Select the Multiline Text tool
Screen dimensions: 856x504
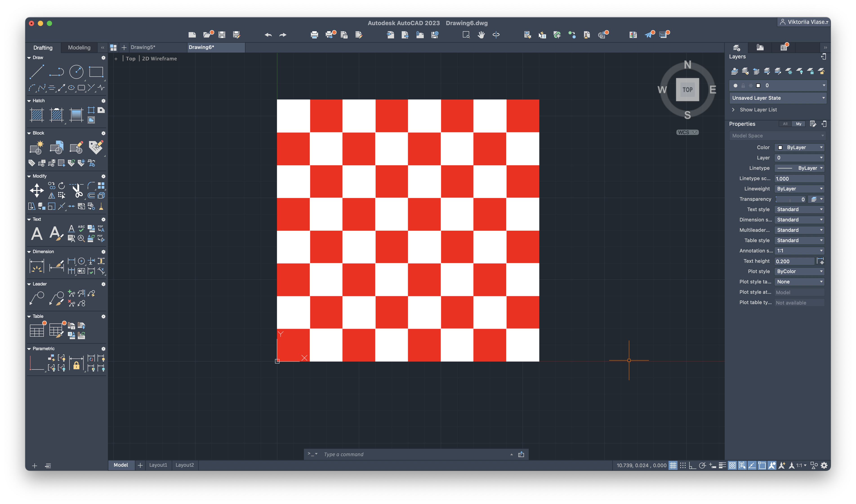click(37, 234)
